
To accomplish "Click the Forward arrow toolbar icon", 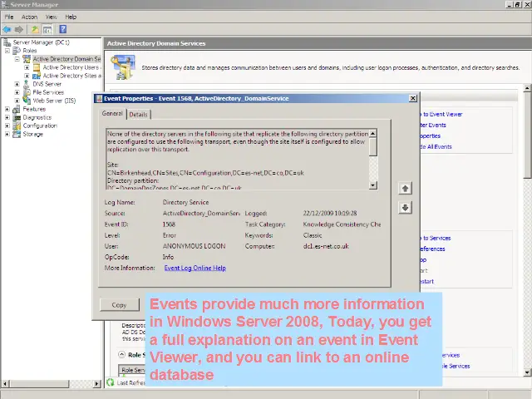I will point(19,30).
